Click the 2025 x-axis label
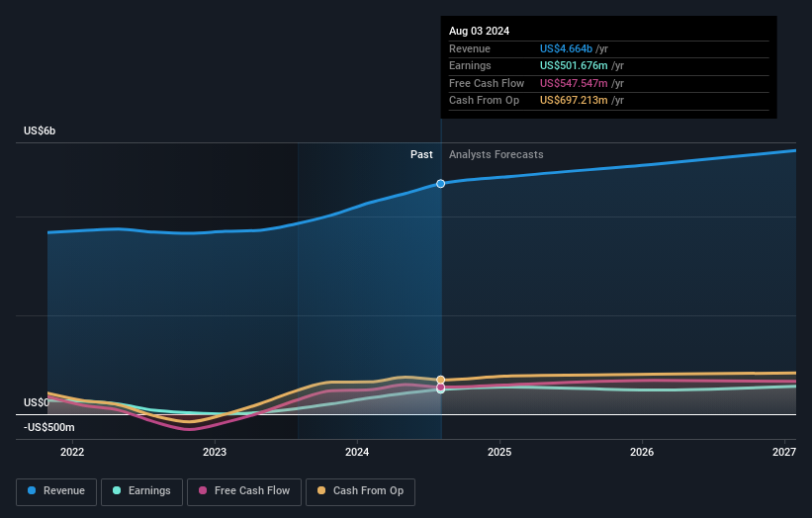 pos(499,452)
